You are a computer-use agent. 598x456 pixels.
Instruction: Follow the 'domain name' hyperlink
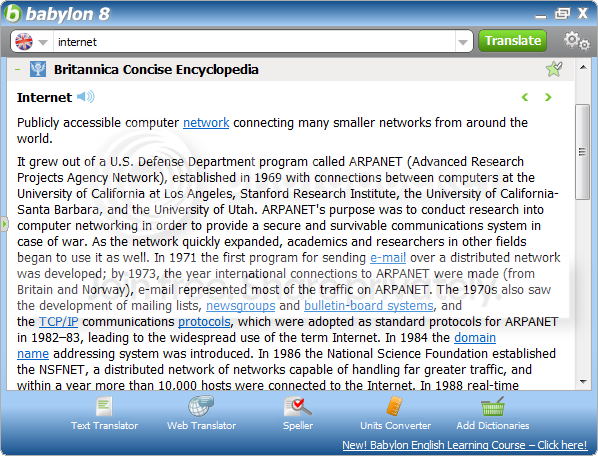475,338
